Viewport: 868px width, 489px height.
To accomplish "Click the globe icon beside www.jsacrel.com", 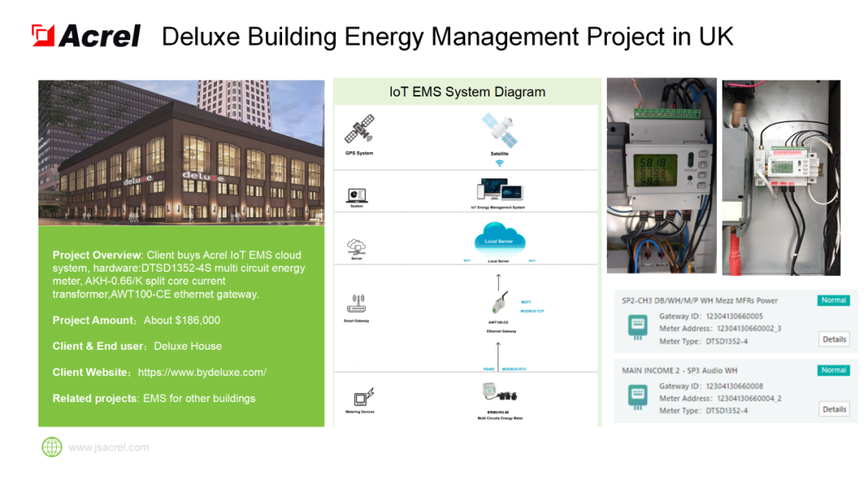I will tap(52, 447).
